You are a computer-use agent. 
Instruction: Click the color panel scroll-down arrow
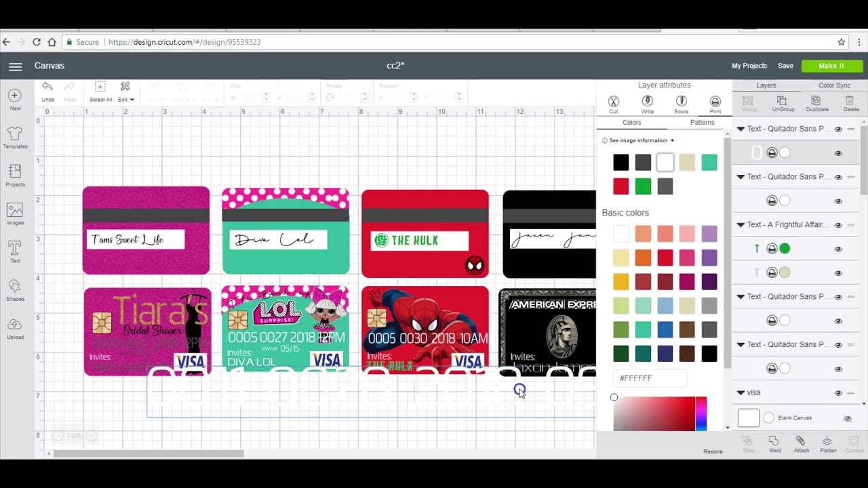728,428
